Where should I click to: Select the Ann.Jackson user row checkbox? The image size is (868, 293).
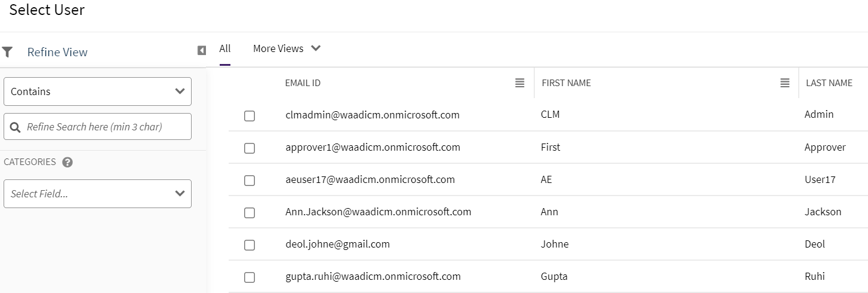[x=250, y=213]
